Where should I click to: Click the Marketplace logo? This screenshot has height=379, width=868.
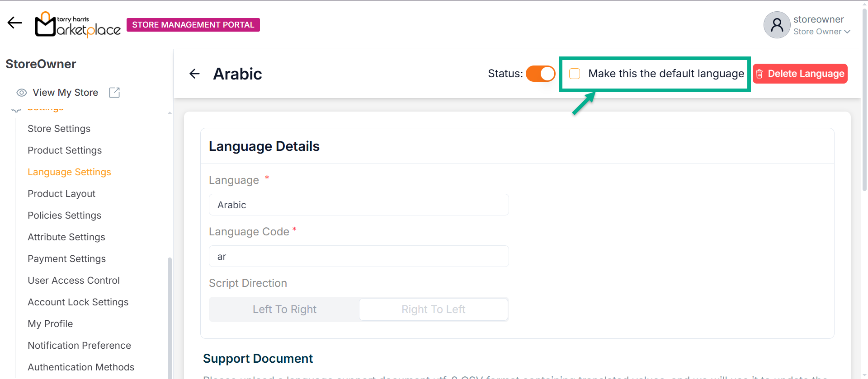78,25
